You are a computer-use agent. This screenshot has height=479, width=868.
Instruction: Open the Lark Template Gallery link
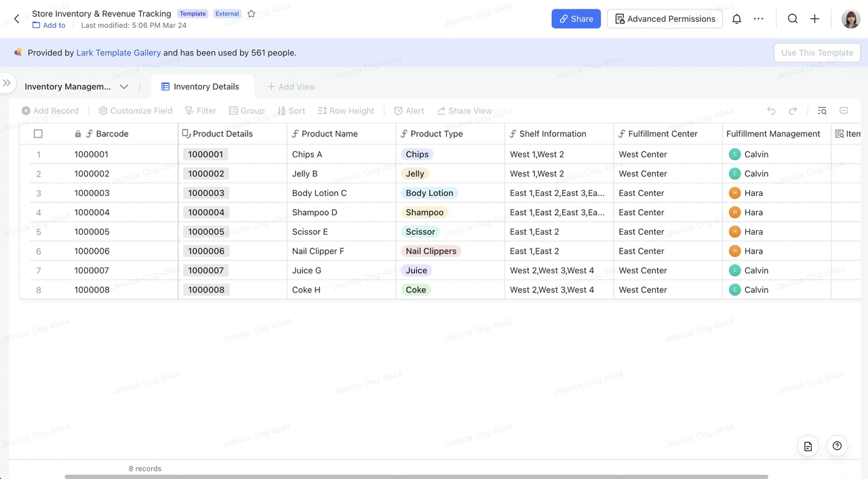pyautogui.click(x=119, y=52)
